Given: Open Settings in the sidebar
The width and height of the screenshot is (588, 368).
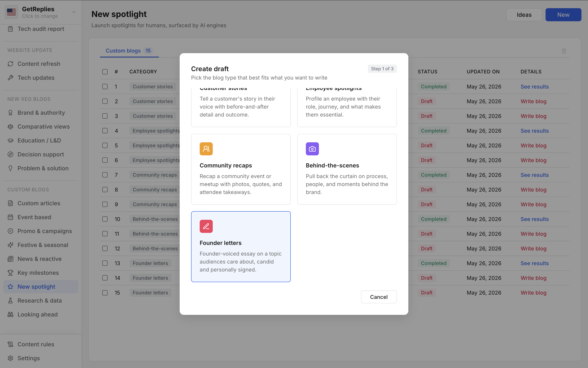Looking at the screenshot, I should (x=41, y=358).
